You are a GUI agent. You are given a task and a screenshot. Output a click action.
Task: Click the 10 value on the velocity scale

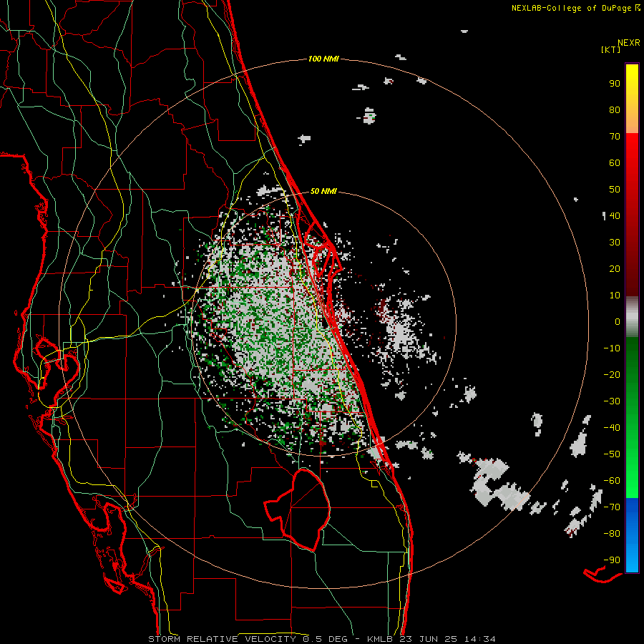(x=615, y=296)
